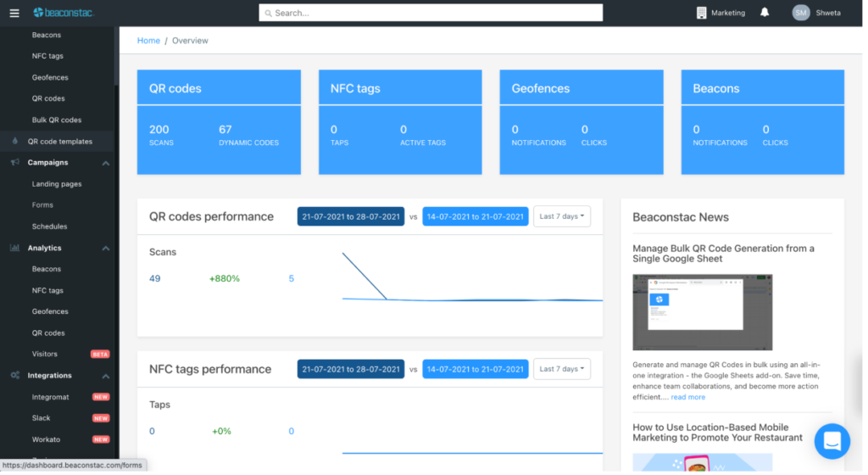Open Last 7 days dropdown for QR codes

pos(562,216)
